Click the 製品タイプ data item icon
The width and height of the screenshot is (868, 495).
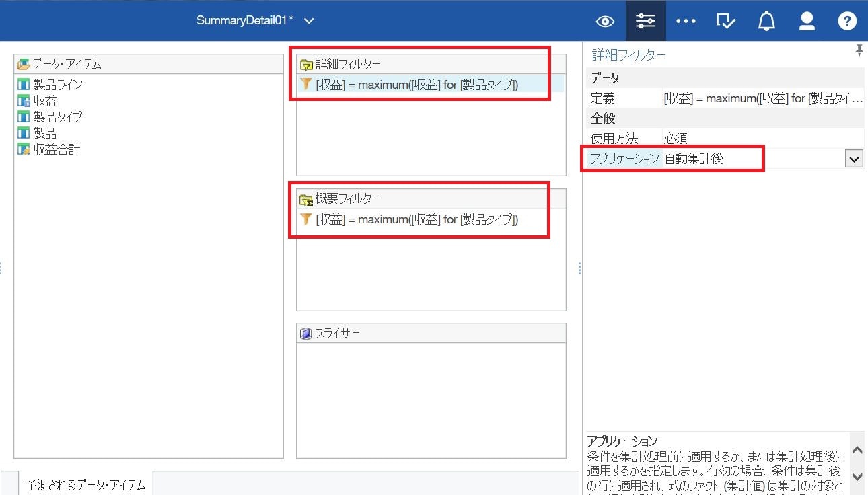[24, 116]
